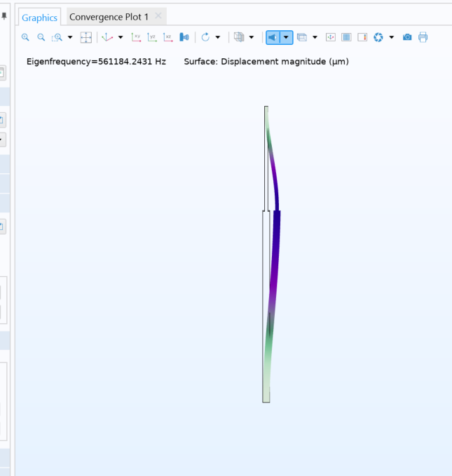Expand the go to default view dropdown
This screenshot has height=476, width=452.
[121, 37]
